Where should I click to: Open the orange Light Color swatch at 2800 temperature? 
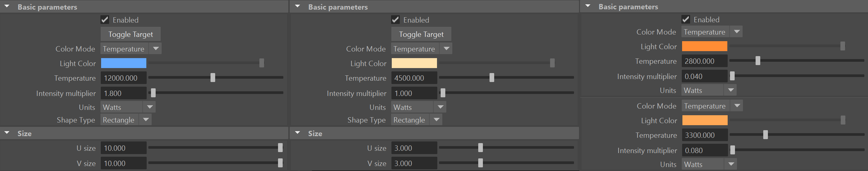click(x=704, y=46)
